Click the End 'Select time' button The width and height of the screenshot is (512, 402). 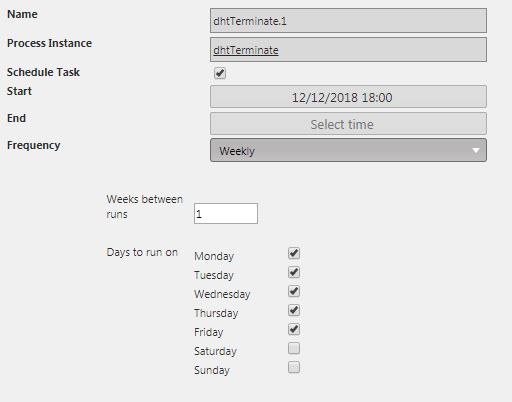pos(348,124)
